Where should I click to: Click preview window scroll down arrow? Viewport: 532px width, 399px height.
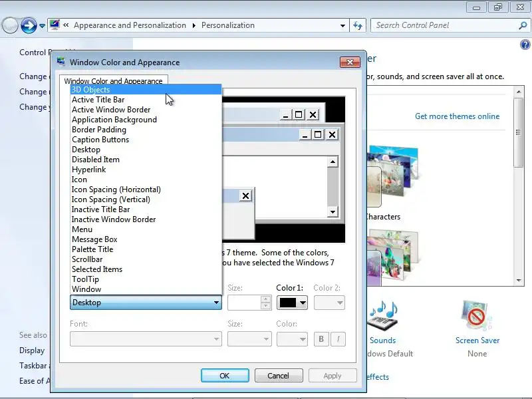coord(333,212)
